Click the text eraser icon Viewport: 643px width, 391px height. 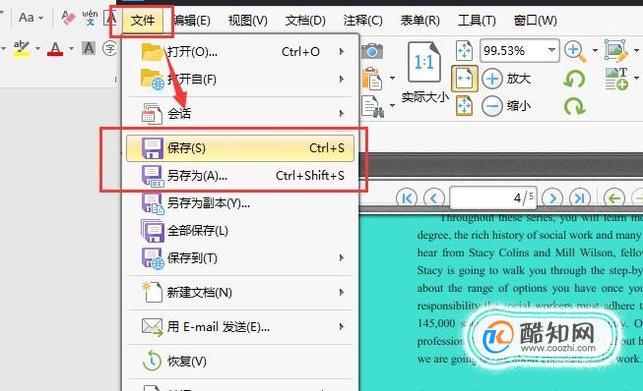68,18
